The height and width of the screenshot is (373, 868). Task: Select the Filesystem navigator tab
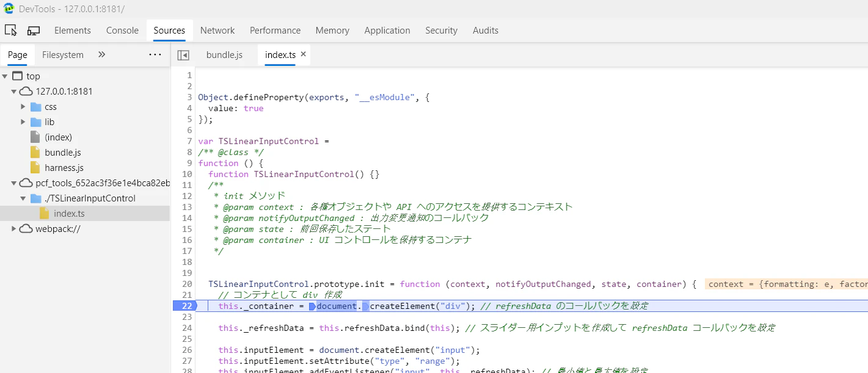63,55
